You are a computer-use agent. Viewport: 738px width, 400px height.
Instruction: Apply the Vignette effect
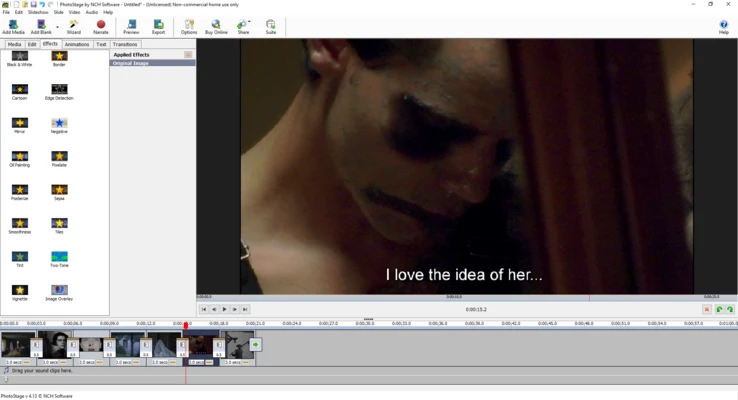[19, 293]
